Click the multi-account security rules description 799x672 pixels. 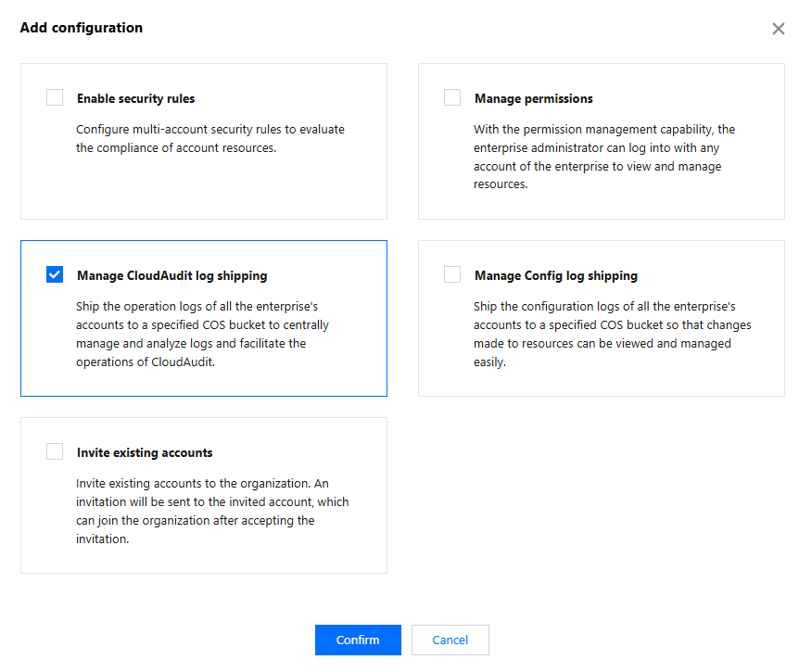[209, 138]
